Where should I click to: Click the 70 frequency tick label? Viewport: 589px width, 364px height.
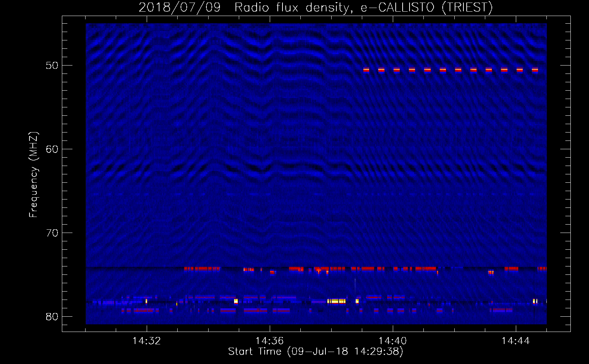tap(52, 233)
